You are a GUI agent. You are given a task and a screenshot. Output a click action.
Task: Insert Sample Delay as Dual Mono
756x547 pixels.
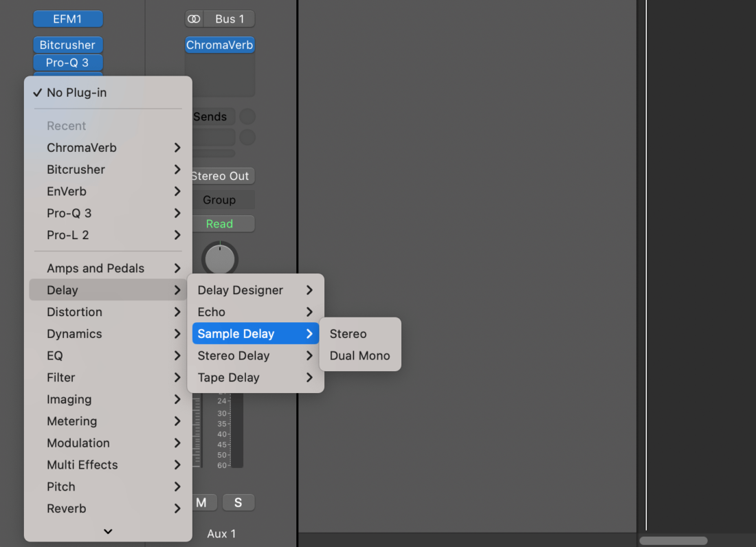[x=360, y=356]
